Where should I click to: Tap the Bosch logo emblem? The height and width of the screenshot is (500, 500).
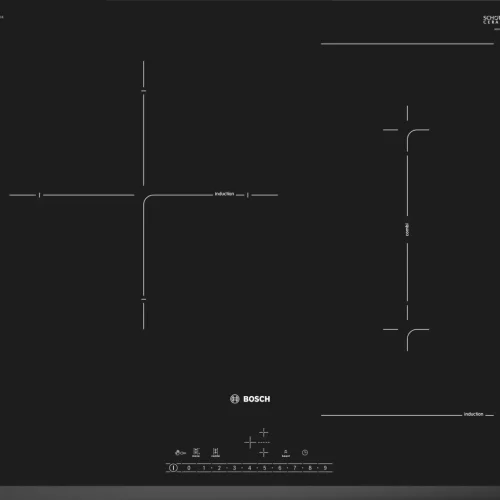(x=235, y=399)
